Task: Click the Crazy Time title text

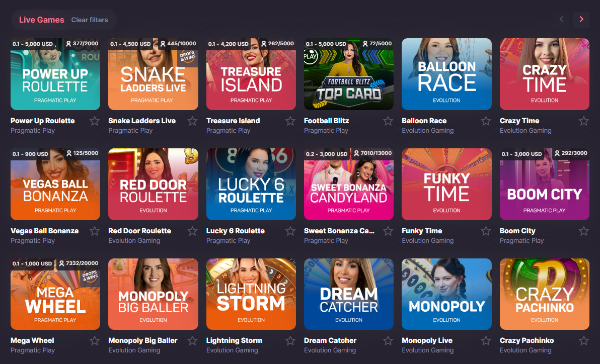Action: click(x=519, y=121)
